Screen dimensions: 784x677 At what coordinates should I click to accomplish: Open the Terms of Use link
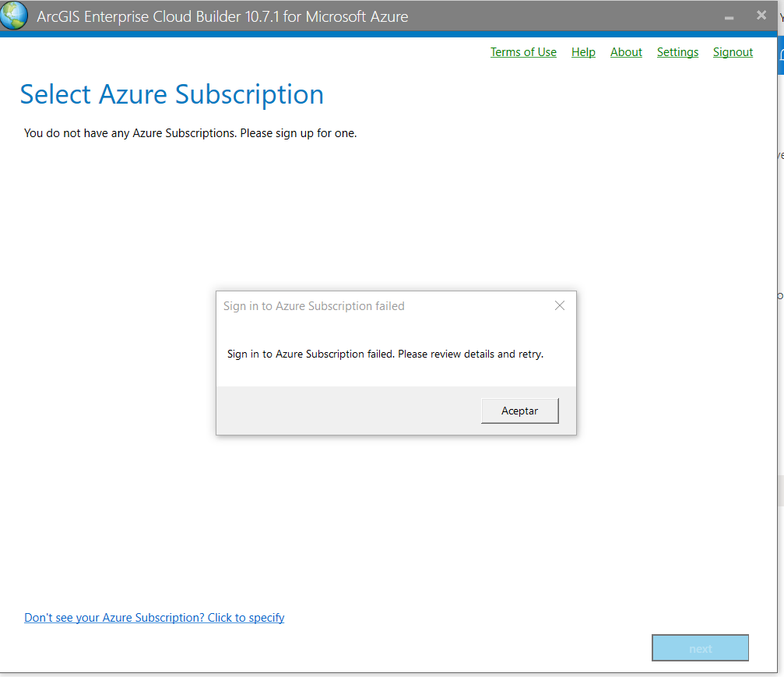(x=523, y=52)
